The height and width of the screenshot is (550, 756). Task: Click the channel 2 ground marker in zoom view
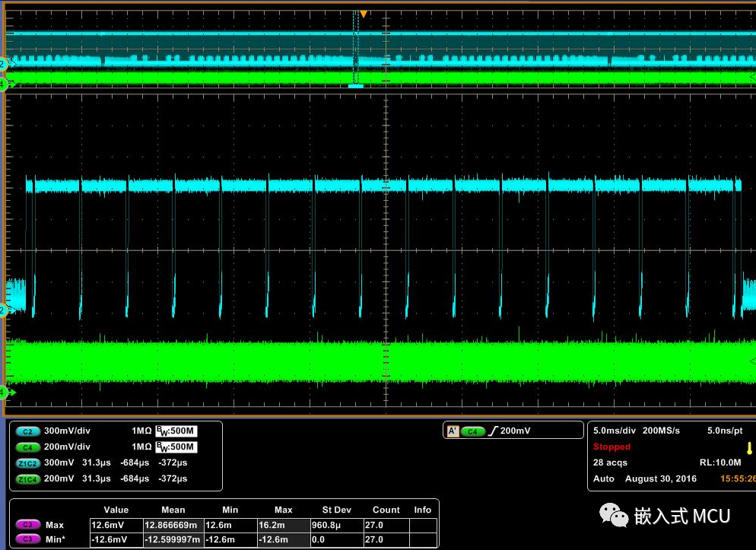point(4,310)
